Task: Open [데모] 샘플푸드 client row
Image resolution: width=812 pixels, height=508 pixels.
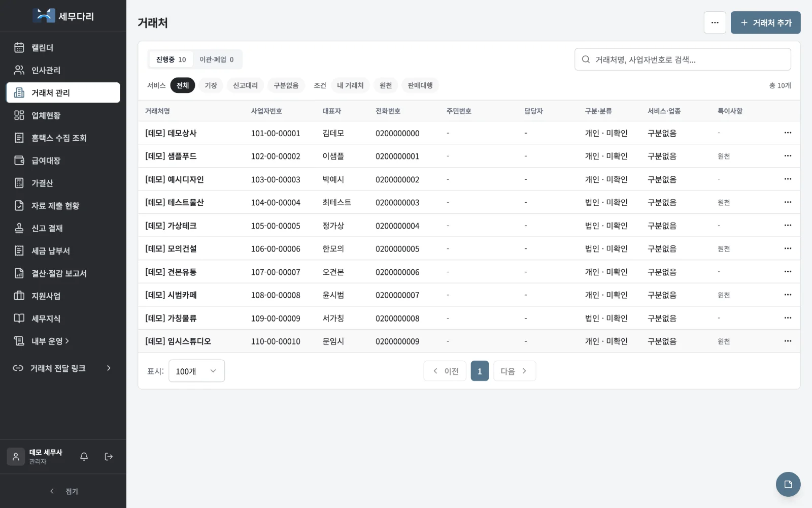Action: [469, 156]
